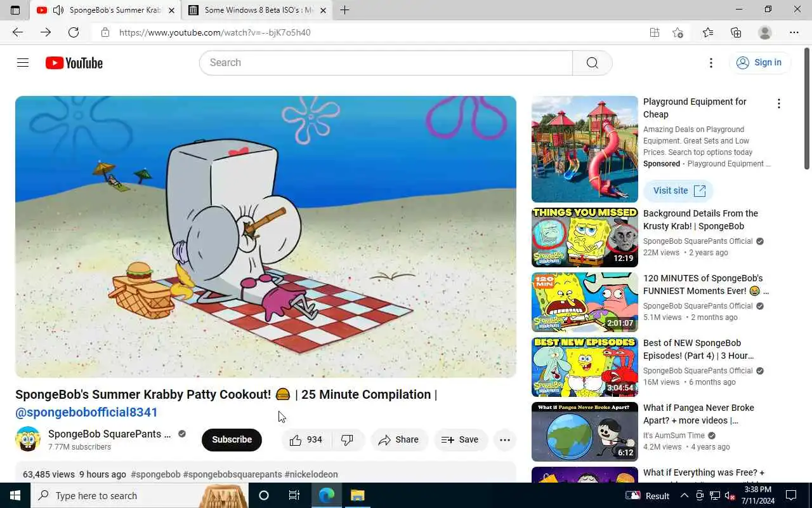Viewport: 812px width, 508px height.
Task: Open Task View on taskbar
Action: [294, 495]
